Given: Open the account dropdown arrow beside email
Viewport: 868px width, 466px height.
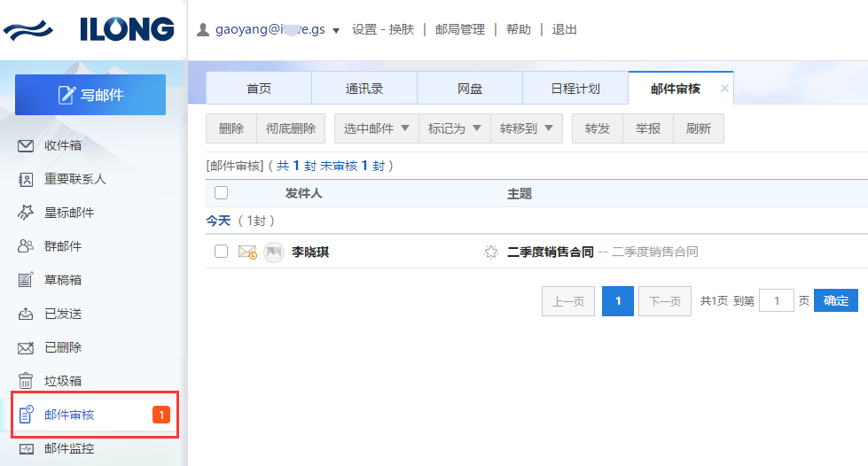Looking at the screenshot, I should pyautogui.click(x=336, y=31).
